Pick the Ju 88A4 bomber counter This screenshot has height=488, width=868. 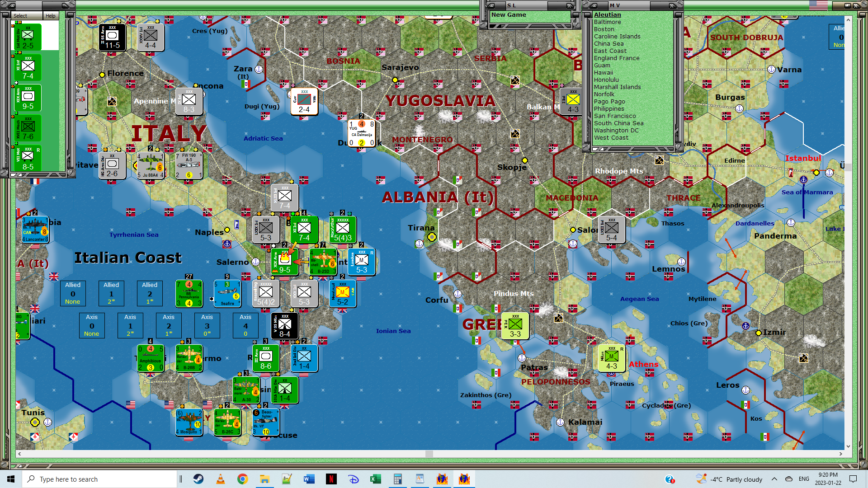pos(151,166)
